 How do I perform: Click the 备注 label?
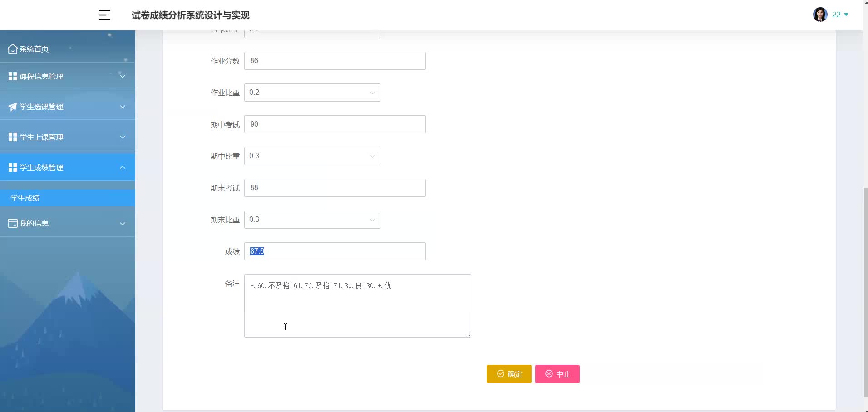click(x=232, y=283)
